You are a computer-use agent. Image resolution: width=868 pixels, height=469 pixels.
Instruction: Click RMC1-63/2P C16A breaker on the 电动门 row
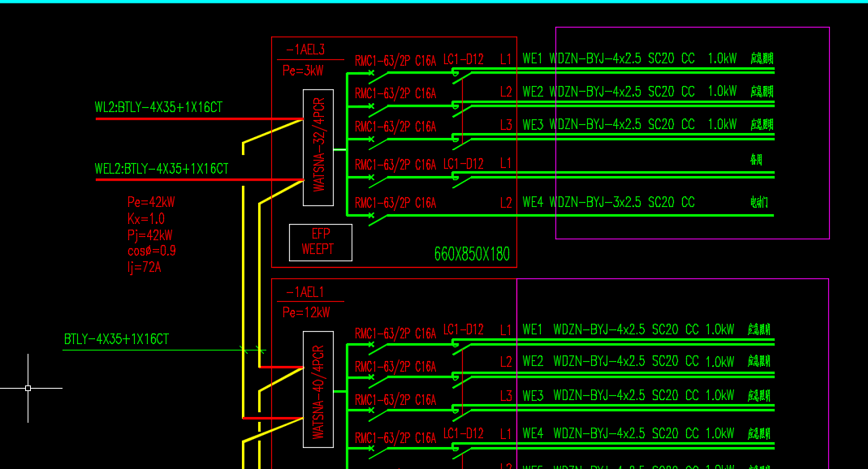tap(395, 203)
